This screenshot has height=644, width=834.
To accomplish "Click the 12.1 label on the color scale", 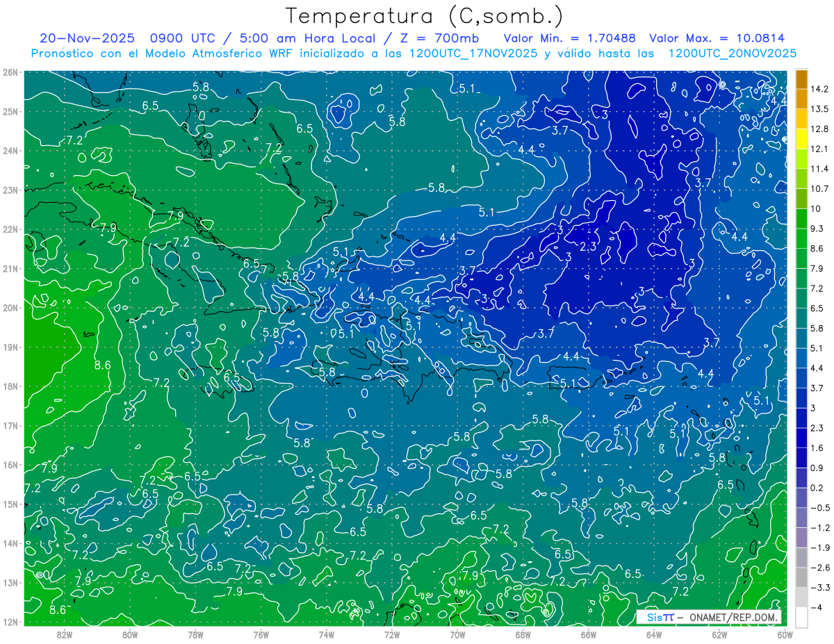I will (819, 149).
